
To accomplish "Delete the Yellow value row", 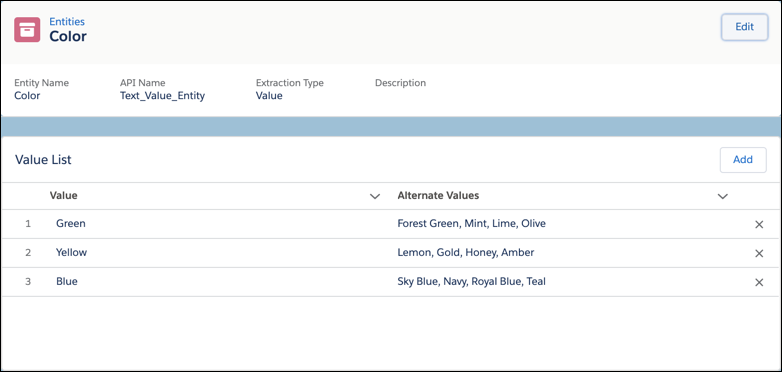I will coord(759,253).
